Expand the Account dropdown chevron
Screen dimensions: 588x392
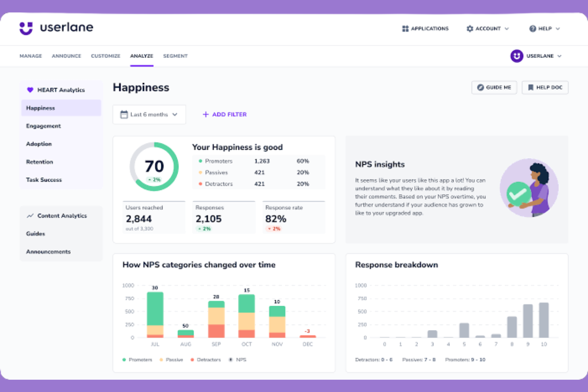pyautogui.click(x=507, y=29)
